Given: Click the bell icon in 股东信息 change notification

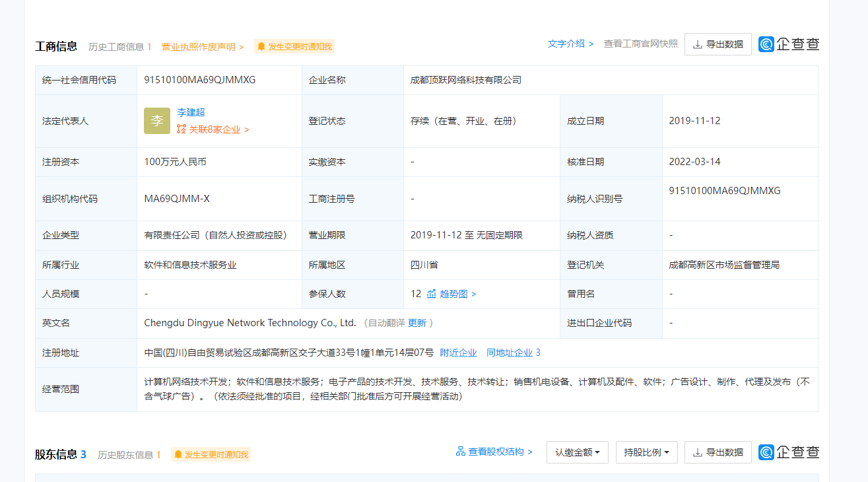Looking at the screenshot, I should pyautogui.click(x=178, y=455).
